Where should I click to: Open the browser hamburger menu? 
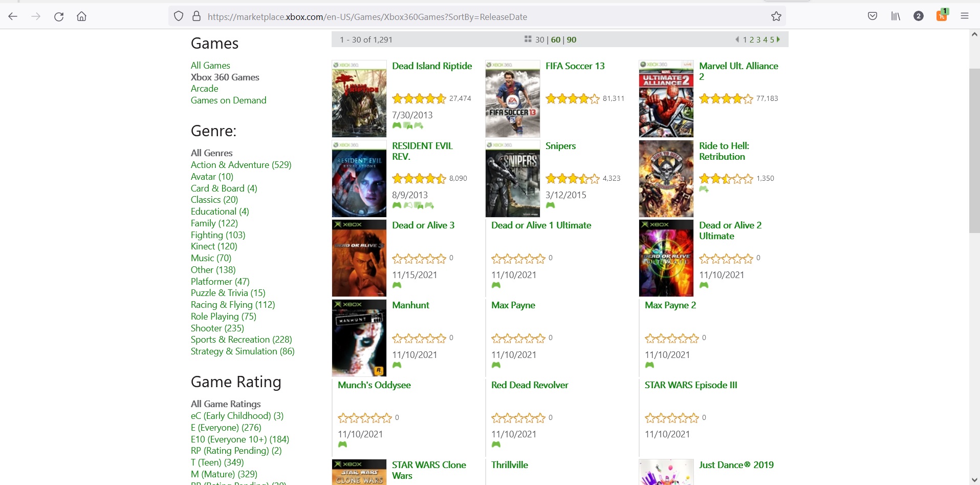pos(965,16)
